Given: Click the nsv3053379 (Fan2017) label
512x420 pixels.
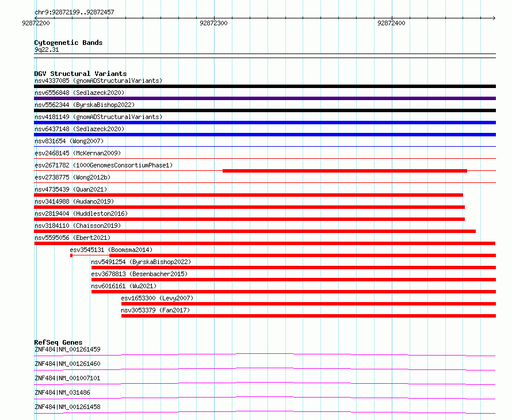Looking at the screenshot, I should [155, 310].
